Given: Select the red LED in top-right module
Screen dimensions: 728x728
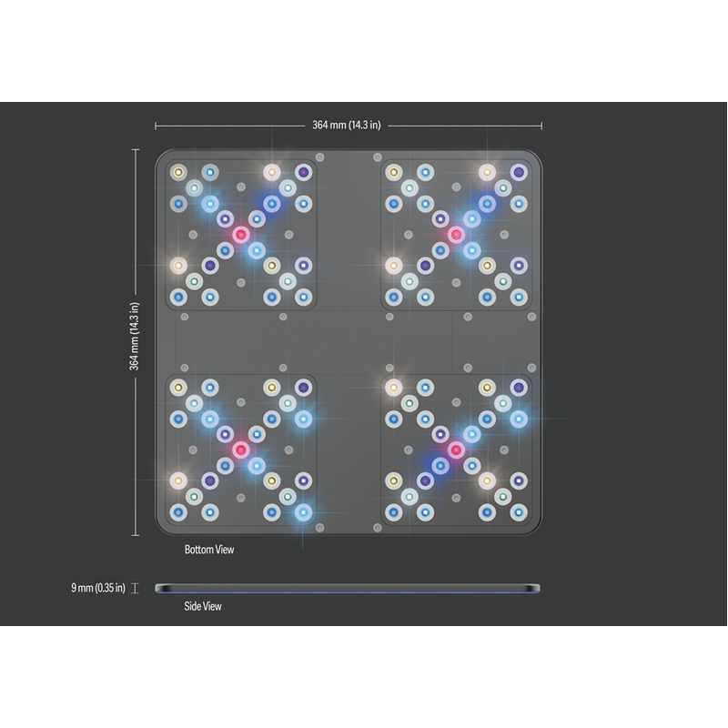Looking at the screenshot, I should 456,235.
